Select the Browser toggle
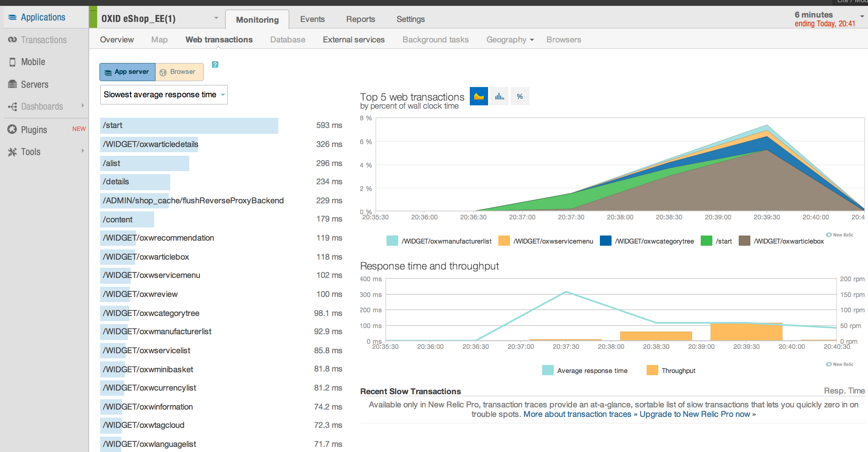The image size is (868, 452). [179, 72]
